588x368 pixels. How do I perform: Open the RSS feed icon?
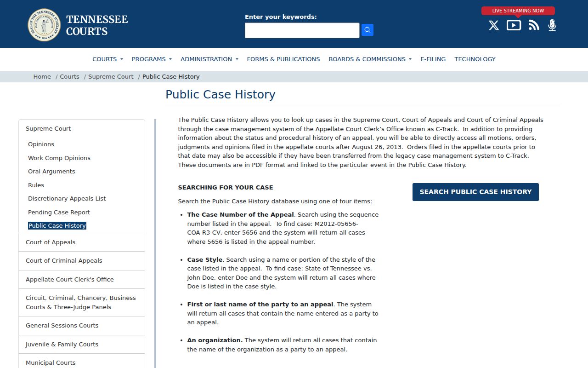[534, 25]
